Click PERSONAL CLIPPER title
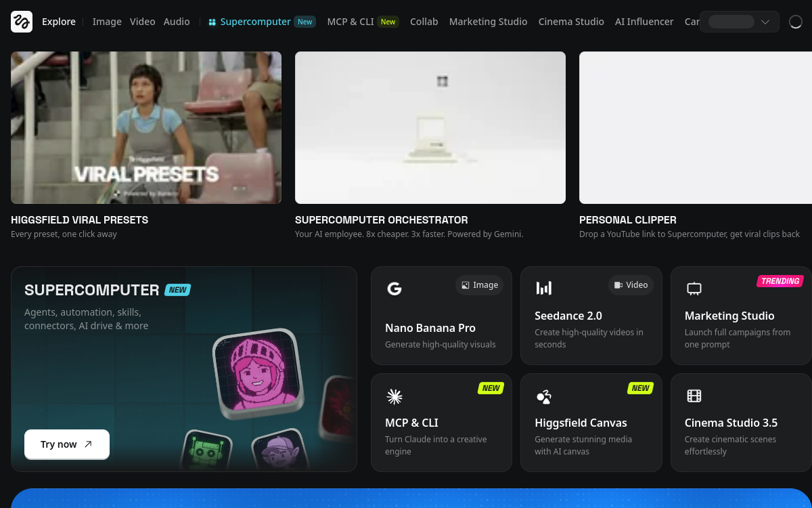Screen dimensions: 812x508 point(628,220)
